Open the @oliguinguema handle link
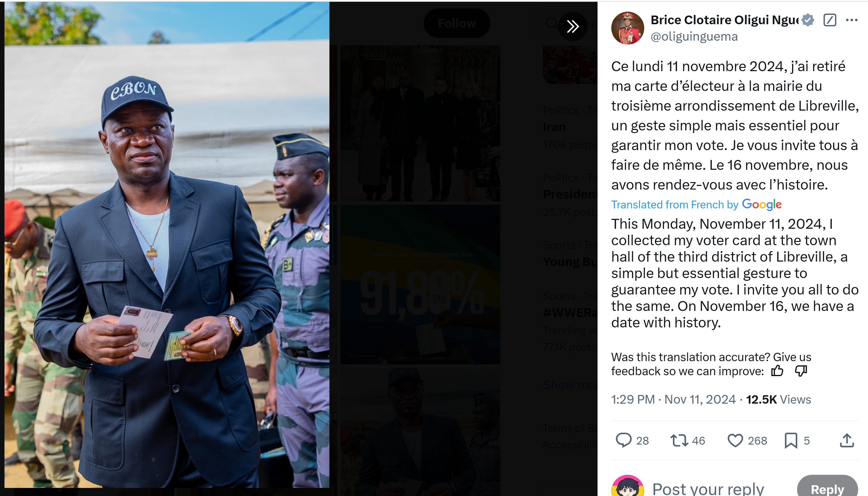868x496 pixels. pos(694,36)
